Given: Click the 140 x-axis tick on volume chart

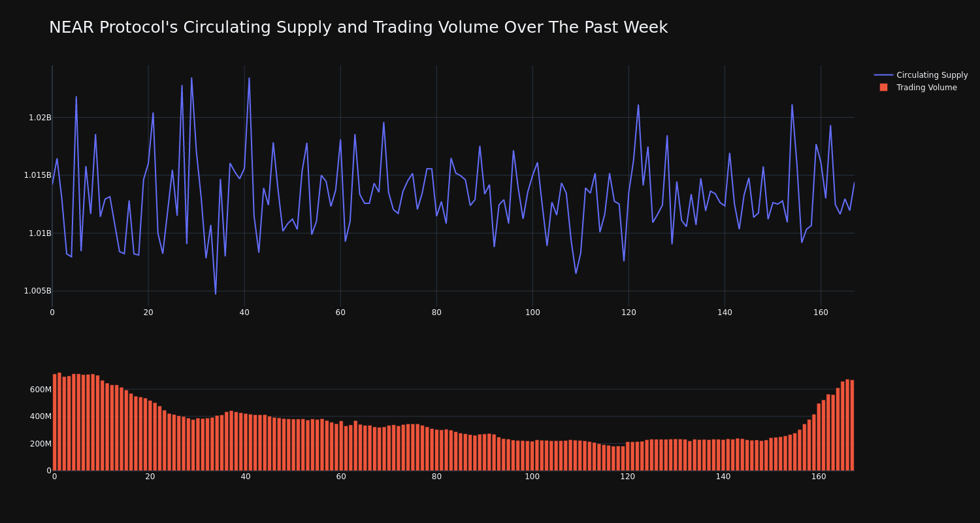Looking at the screenshot, I should coord(723,477).
